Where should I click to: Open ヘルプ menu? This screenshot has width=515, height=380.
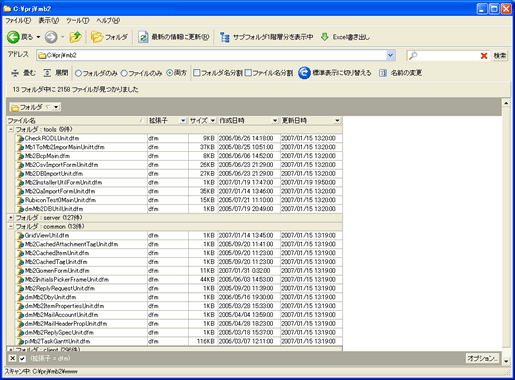click(x=108, y=21)
